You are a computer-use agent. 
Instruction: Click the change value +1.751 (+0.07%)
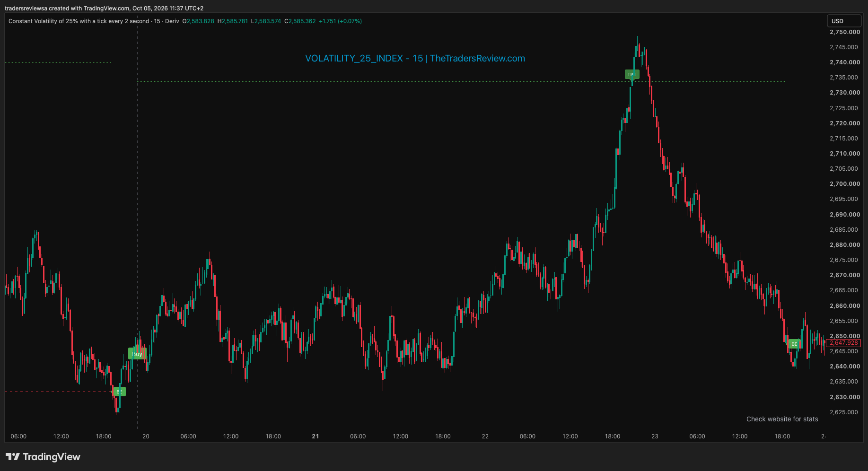[340, 21]
